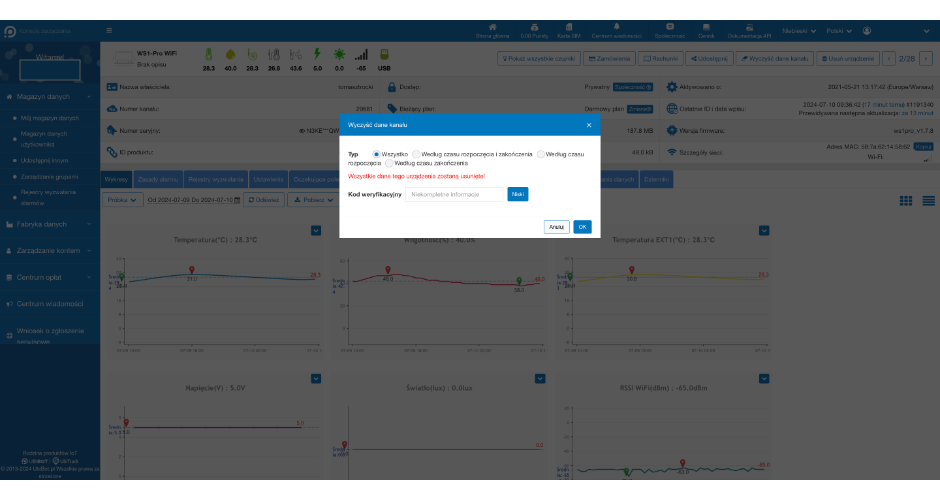Open the 0.00 Punkty balance icon
Viewport: 940px width, 500px height.
pos(534,31)
